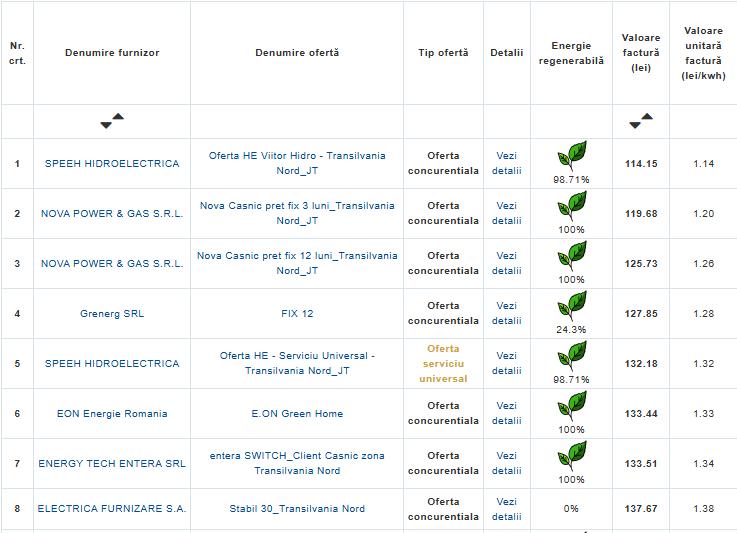
Task: Click Oferta serviciu universal type label
Action: [x=443, y=364]
